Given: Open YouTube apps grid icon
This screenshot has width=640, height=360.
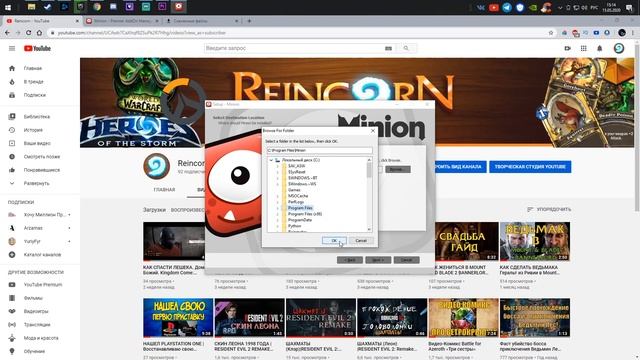Looking at the screenshot, I should (584, 48).
